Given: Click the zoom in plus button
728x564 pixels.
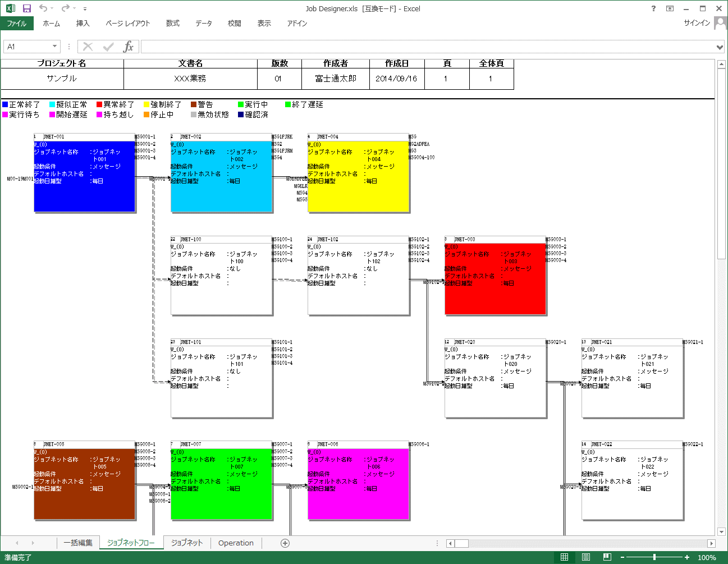Looking at the screenshot, I should (x=687, y=557).
